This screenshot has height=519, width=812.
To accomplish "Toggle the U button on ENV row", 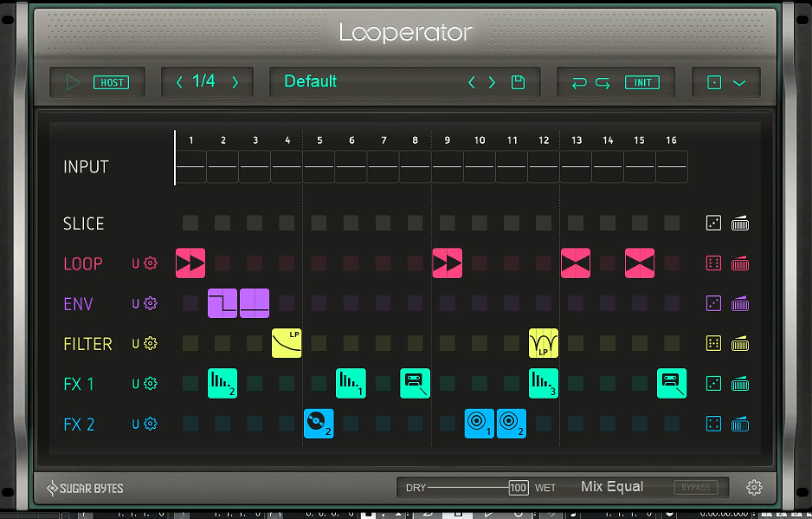I will point(136,303).
